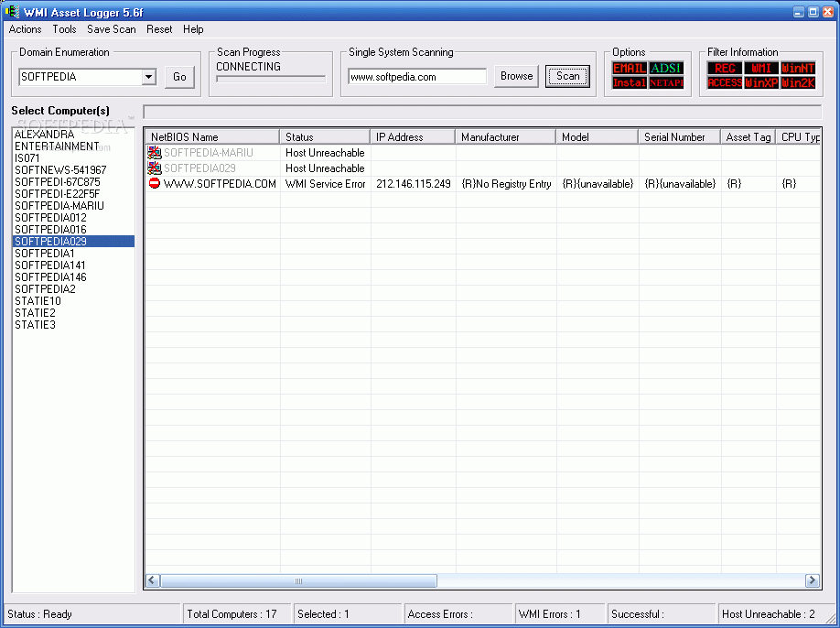Click the {R}No Registry Entry cell
840x628 pixels.
pos(506,184)
